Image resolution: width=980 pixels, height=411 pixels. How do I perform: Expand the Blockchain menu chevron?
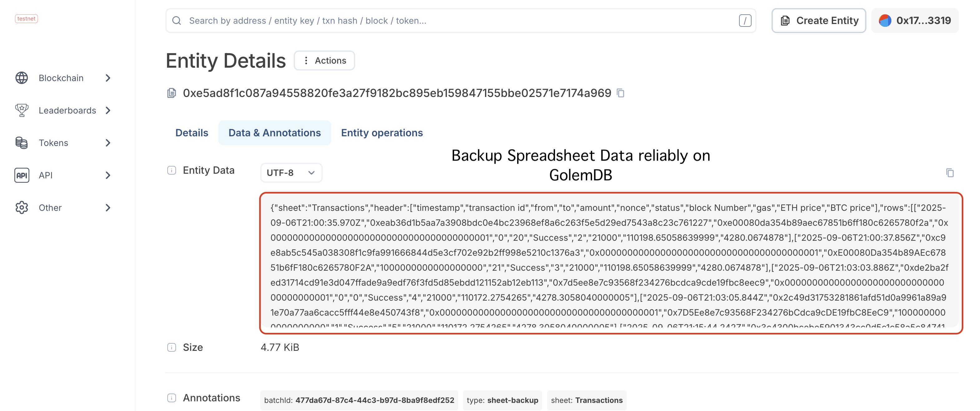[x=108, y=78]
